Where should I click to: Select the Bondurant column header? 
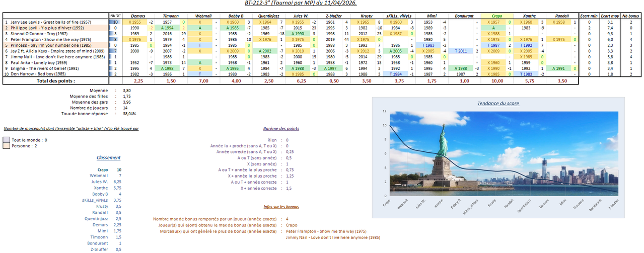[464, 16]
